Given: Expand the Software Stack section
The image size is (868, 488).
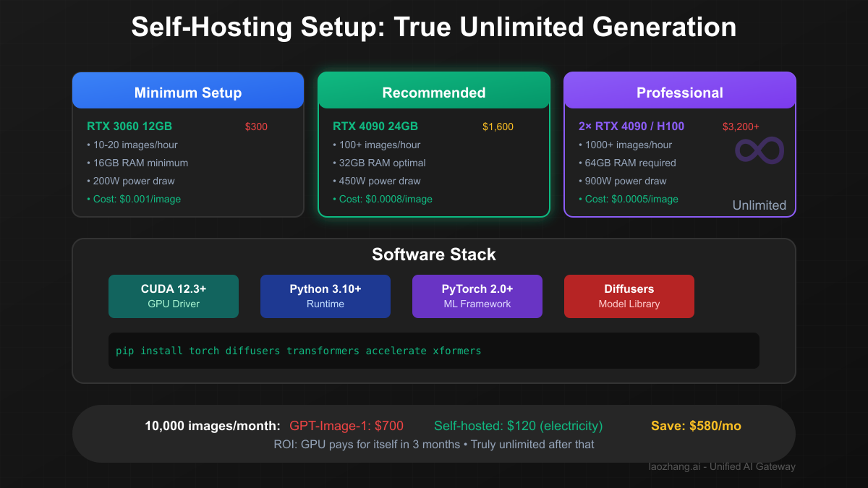Looking at the screenshot, I should (434, 254).
